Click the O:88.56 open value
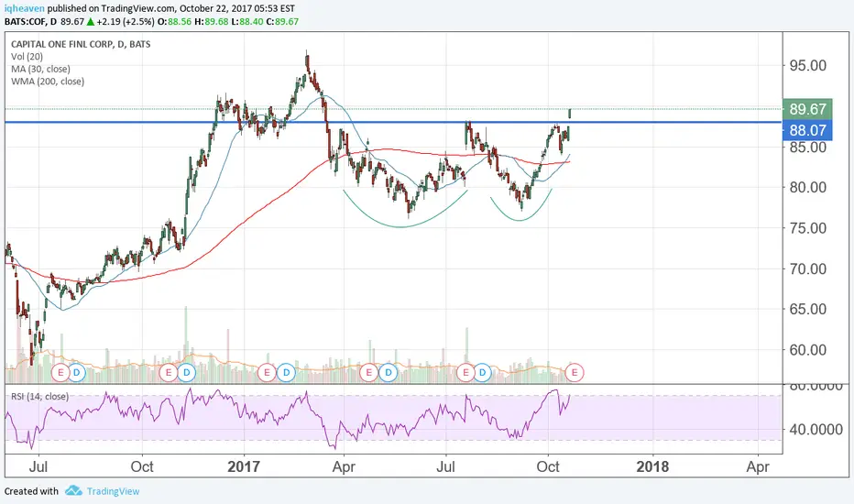Screen dimensions: 854x504 [175, 22]
